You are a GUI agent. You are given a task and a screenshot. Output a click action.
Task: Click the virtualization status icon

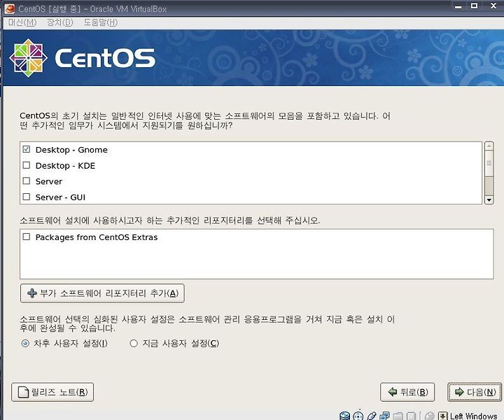411,416
